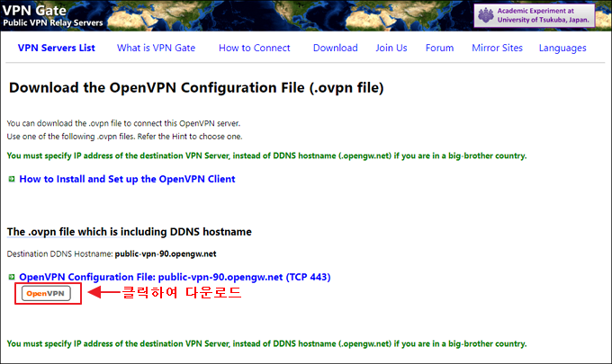Open the VPN Servers List tab
612x364 pixels.
click(56, 48)
